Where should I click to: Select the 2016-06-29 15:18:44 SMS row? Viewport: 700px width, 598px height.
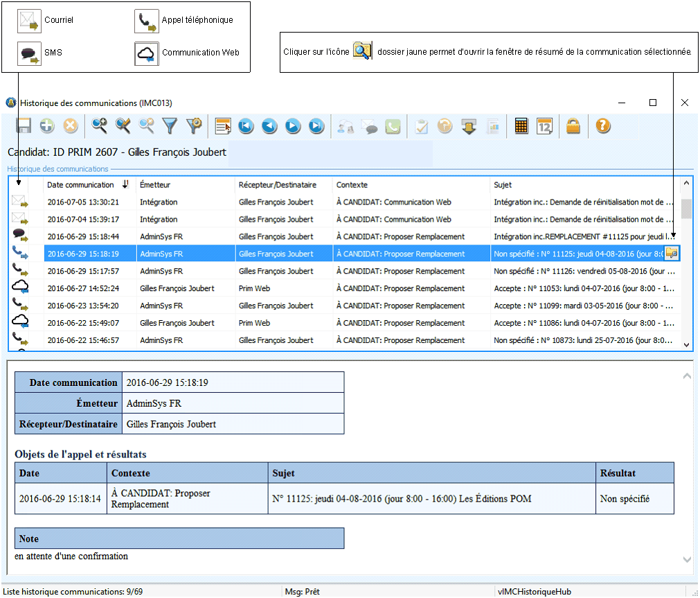pos(83,236)
